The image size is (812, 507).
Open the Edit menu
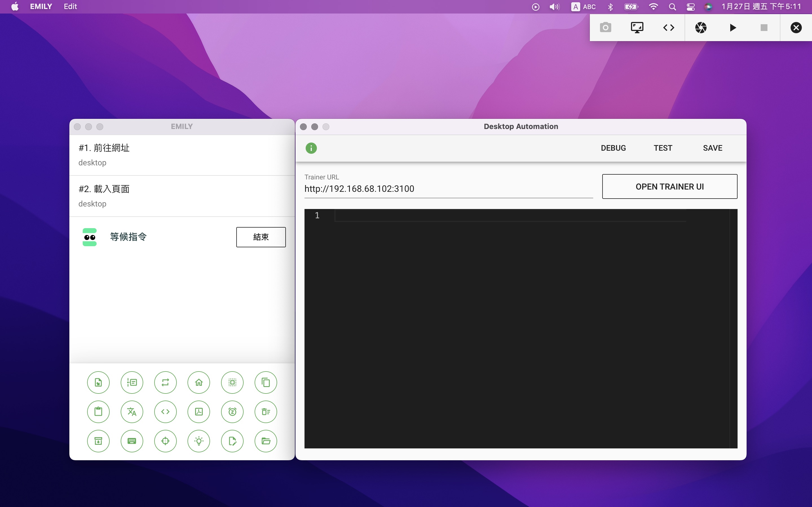70,6
